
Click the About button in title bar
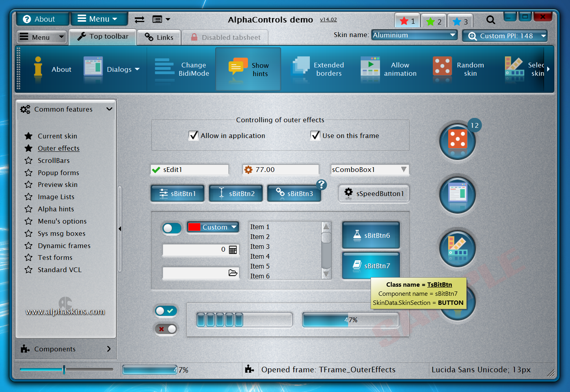[43, 19]
